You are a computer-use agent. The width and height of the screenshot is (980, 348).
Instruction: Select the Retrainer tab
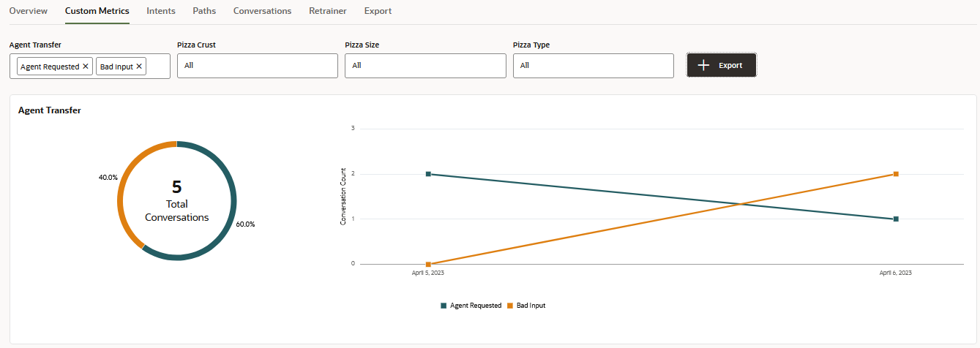[328, 11]
